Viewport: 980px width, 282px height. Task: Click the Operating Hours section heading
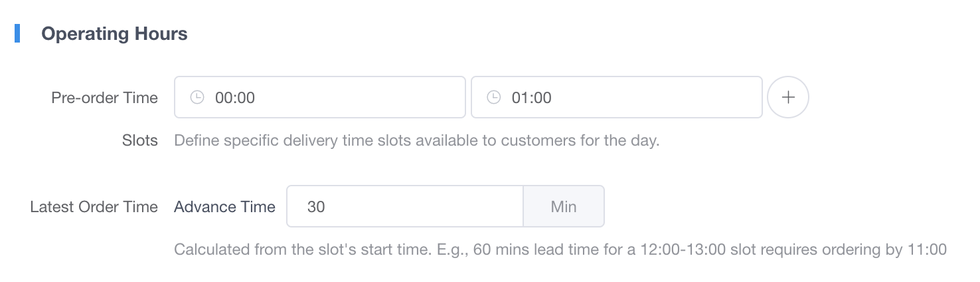point(114,34)
